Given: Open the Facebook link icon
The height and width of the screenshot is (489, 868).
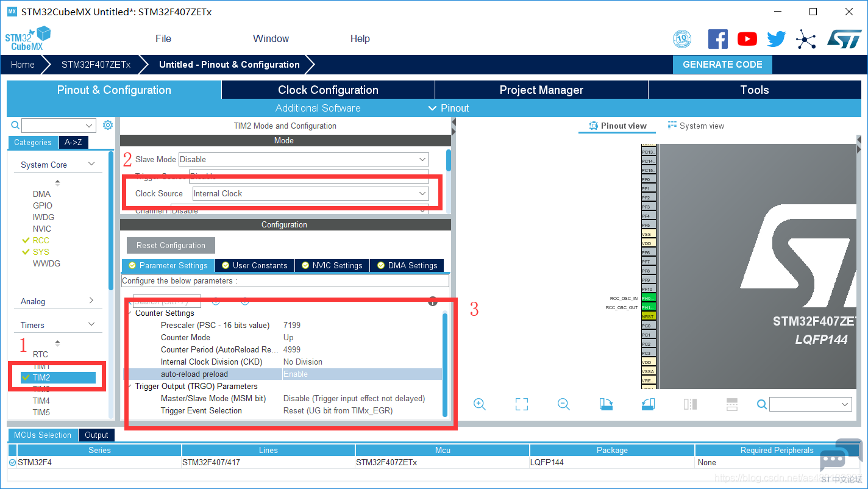Looking at the screenshot, I should (x=717, y=39).
